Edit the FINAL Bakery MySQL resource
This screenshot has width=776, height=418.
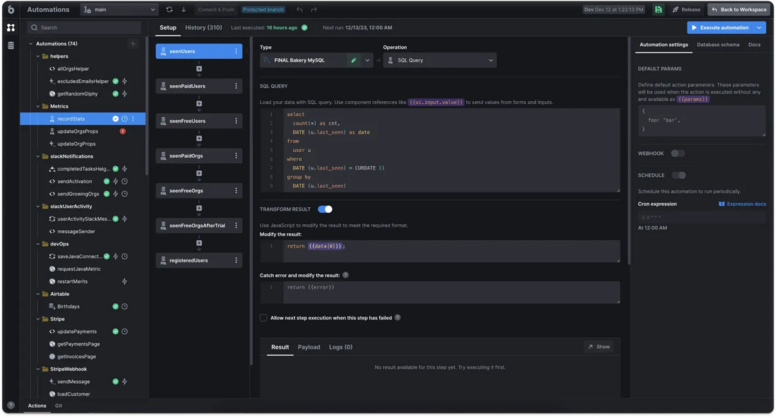coord(353,61)
